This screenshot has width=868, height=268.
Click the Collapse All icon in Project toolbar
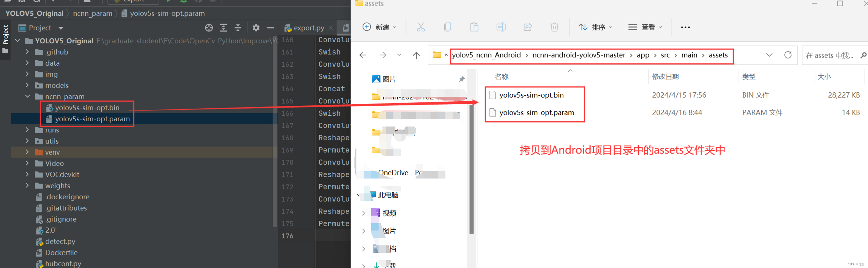tap(238, 28)
